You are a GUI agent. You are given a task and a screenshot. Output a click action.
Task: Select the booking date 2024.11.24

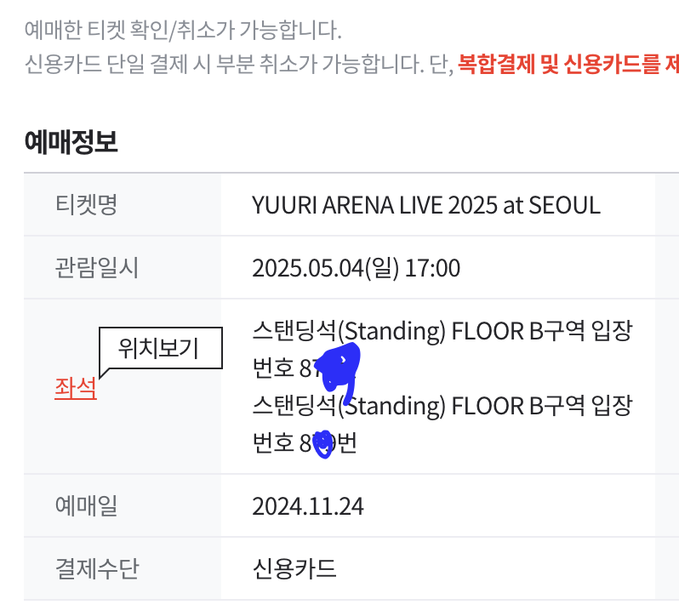308,506
